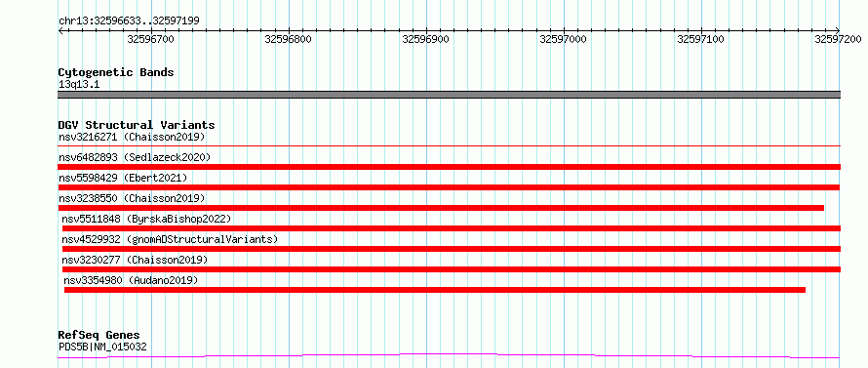Click the 32596900 ruler tick label

(425, 39)
